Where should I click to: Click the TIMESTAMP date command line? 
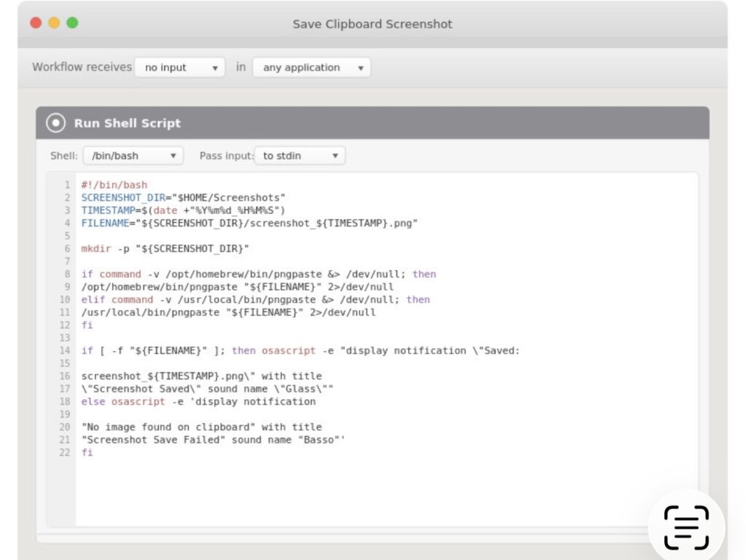pyautogui.click(x=183, y=210)
